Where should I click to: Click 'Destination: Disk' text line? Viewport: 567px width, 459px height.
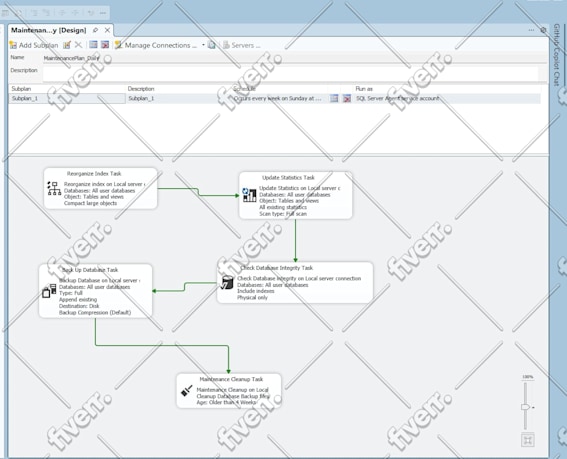79,306
